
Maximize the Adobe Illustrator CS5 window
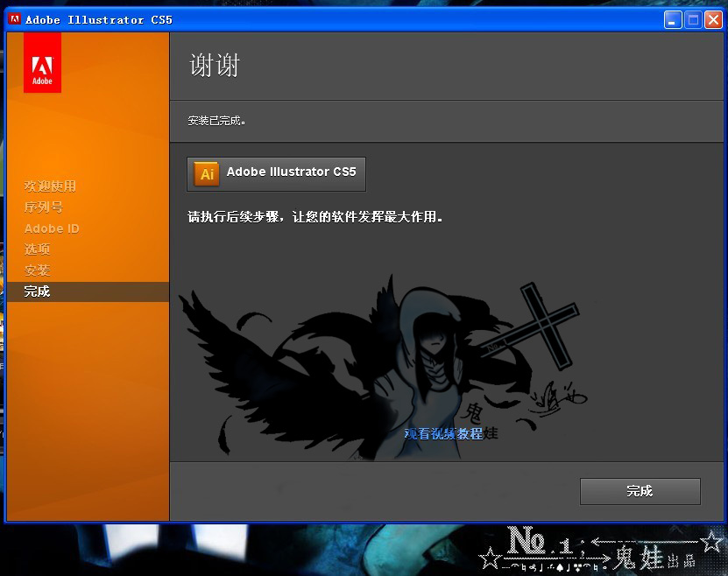693,20
